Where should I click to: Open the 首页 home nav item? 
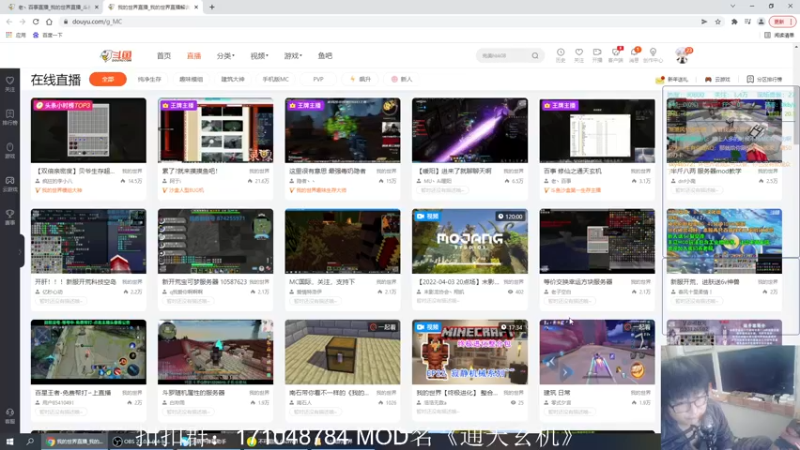point(164,56)
